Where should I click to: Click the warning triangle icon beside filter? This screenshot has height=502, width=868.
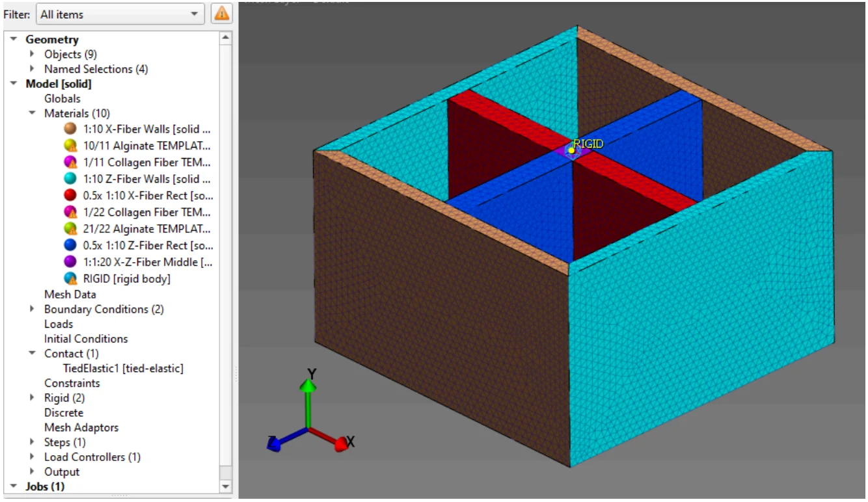[222, 14]
